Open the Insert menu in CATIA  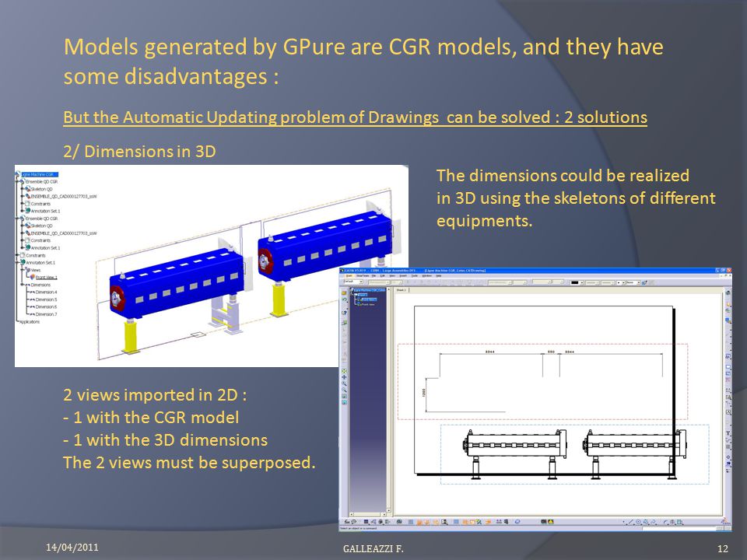tap(403, 275)
